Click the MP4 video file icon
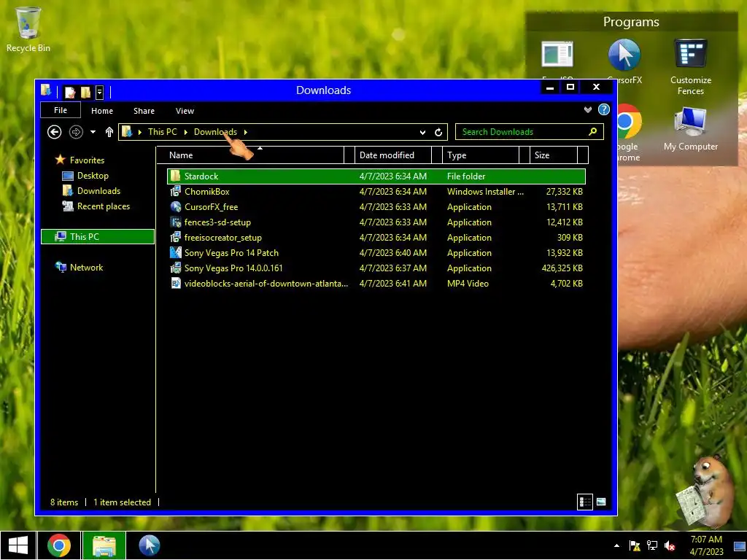 (x=175, y=283)
